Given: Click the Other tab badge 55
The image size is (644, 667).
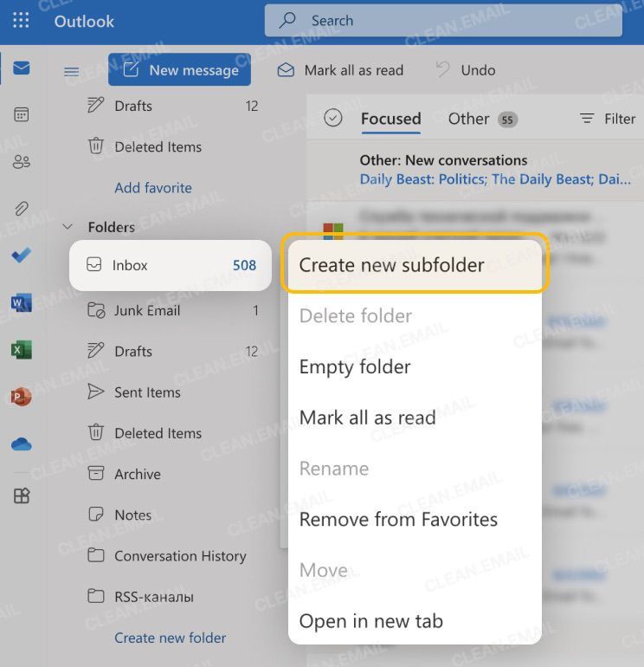Looking at the screenshot, I should coord(507,120).
